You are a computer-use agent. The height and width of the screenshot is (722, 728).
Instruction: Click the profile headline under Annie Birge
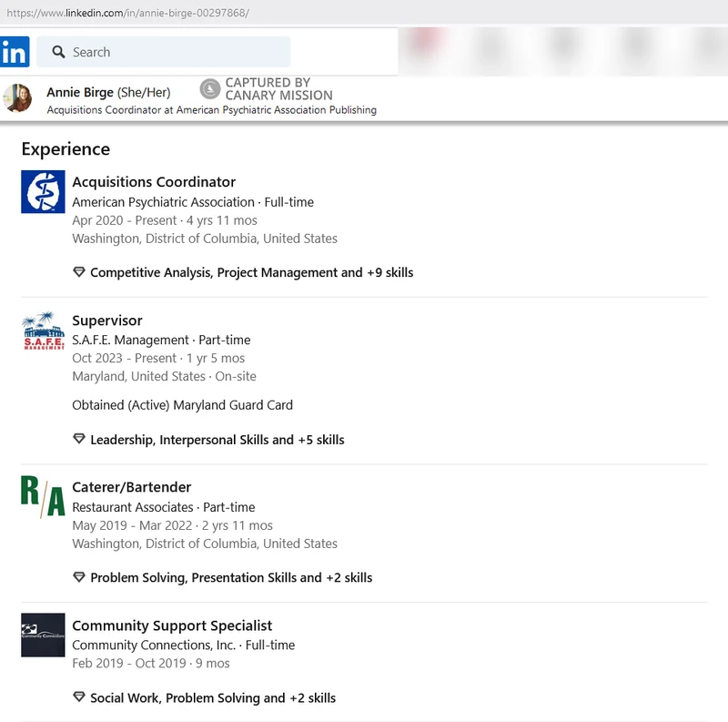pyautogui.click(x=211, y=110)
